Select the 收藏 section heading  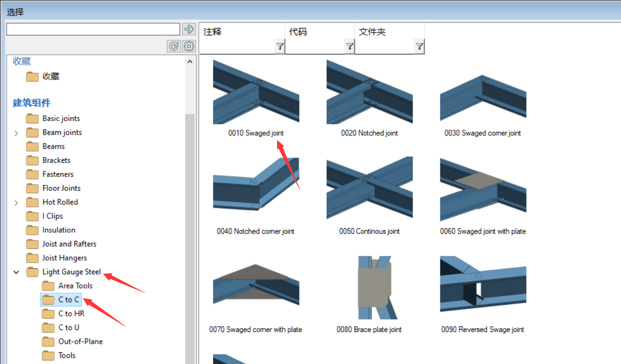[22, 61]
